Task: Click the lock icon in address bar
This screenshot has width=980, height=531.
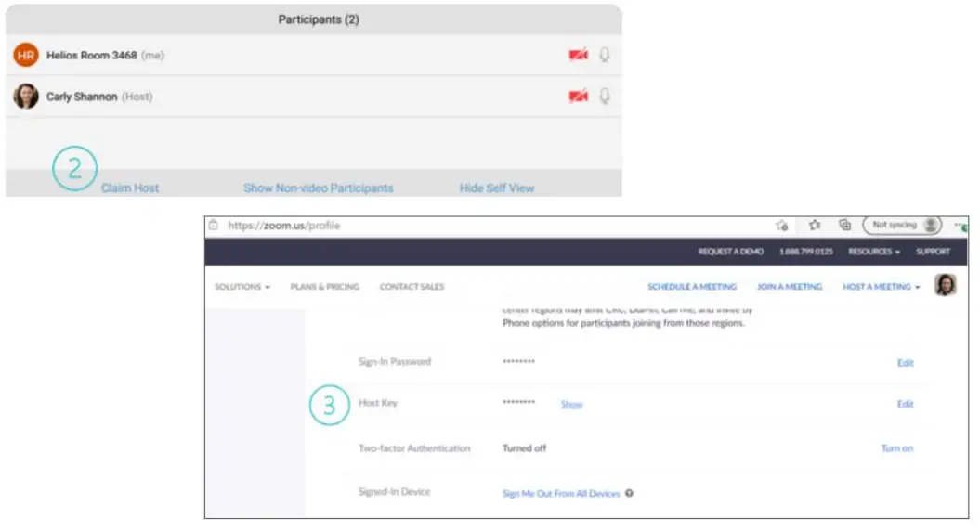Action: pos(213,225)
